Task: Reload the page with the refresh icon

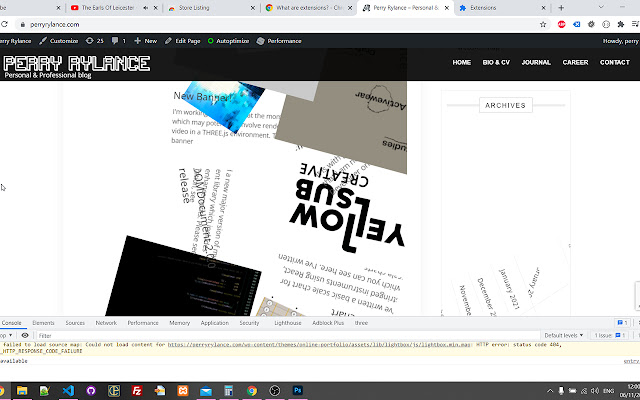Action: (4, 24)
